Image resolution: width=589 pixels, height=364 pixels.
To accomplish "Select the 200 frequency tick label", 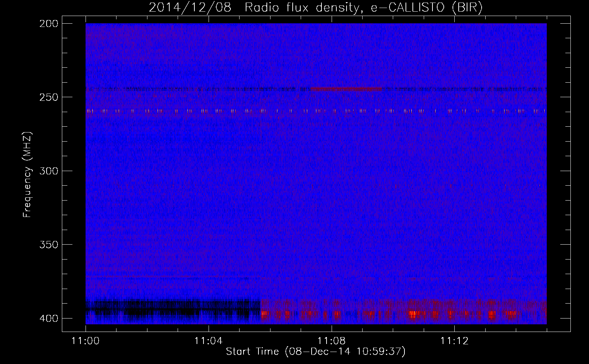I will coord(48,23).
